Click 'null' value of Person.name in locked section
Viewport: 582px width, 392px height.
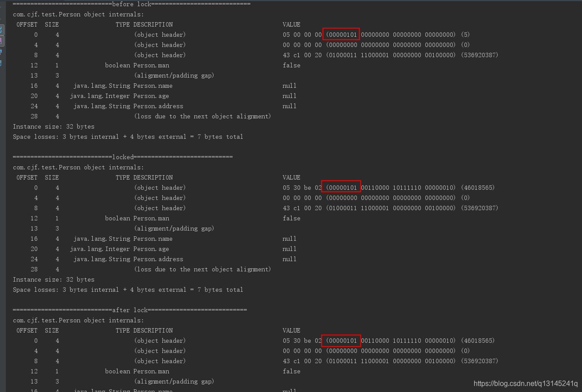coord(289,239)
